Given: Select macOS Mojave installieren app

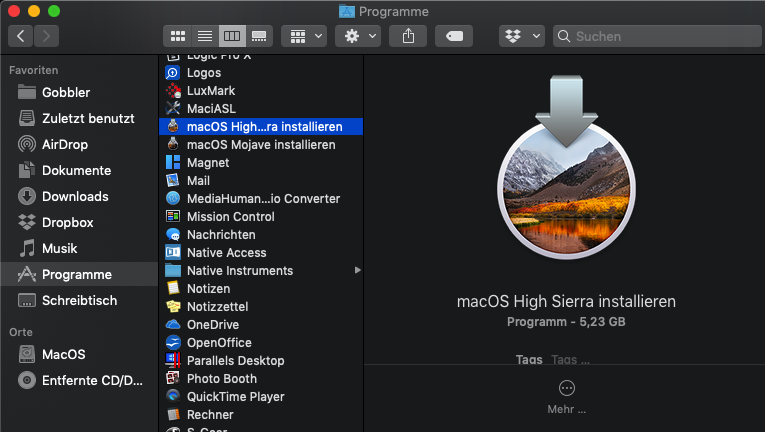Looking at the screenshot, I should coord(260,145).
